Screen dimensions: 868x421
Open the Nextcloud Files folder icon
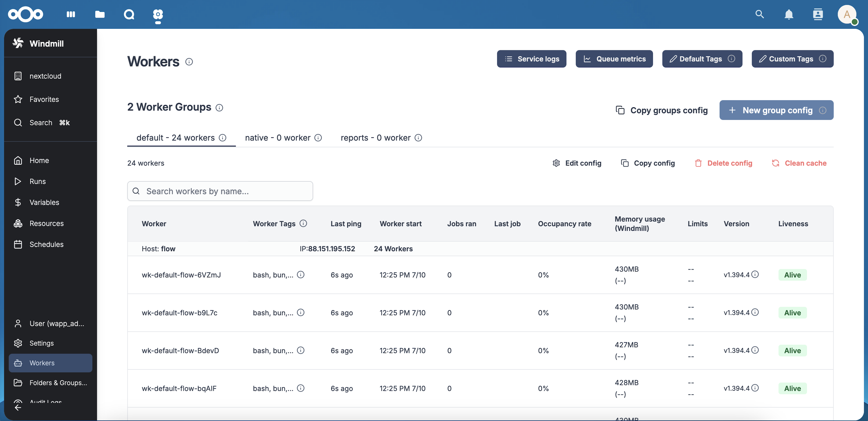pos(100,14)
